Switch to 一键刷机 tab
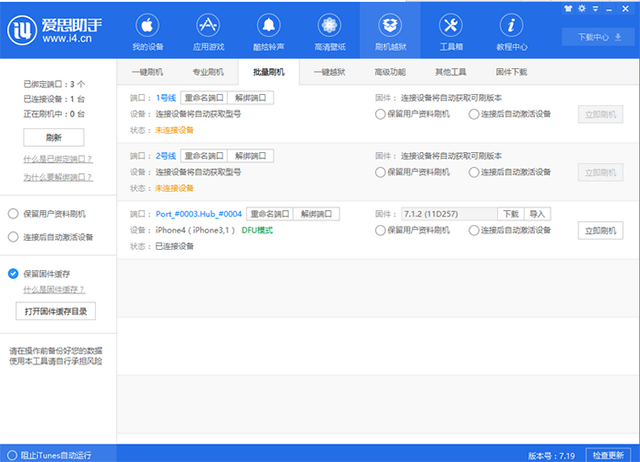This screenshot has width=640, height=462. pyautogui.click(x=147, y=72)
